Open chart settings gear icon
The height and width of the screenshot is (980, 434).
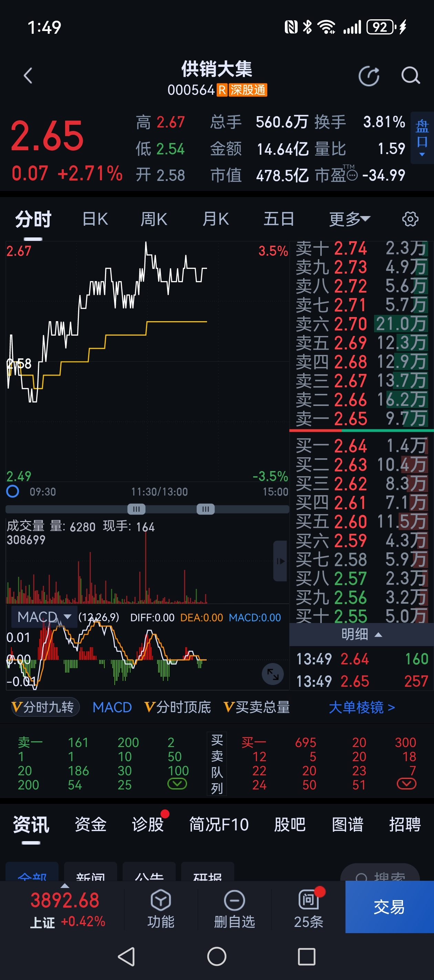pos(410,219)
